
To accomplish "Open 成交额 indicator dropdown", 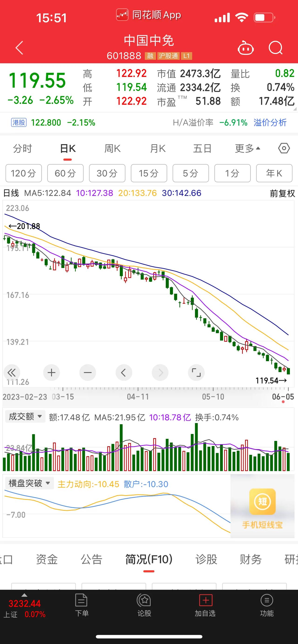I will [x=25, y=417].
